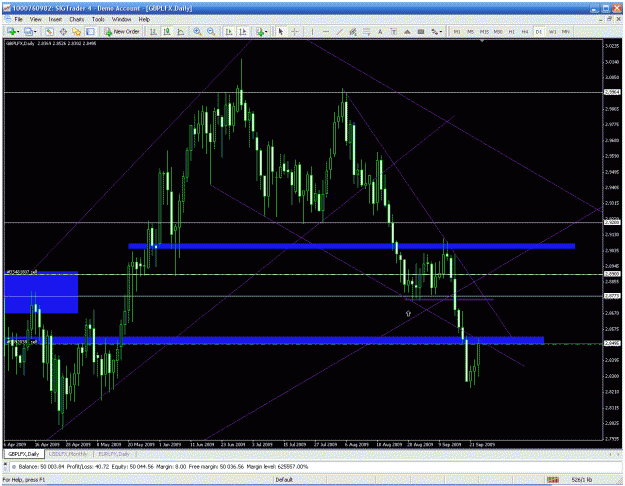Select the Text tool (A icon)
Image resolution: width=625 pixels, height=486 pixels.
tap(380, 31)
